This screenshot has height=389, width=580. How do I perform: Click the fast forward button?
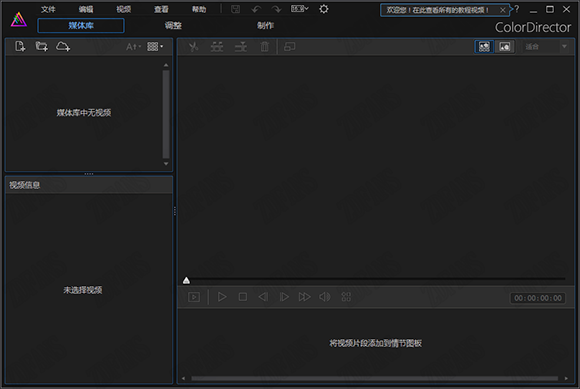coord(304,297)
